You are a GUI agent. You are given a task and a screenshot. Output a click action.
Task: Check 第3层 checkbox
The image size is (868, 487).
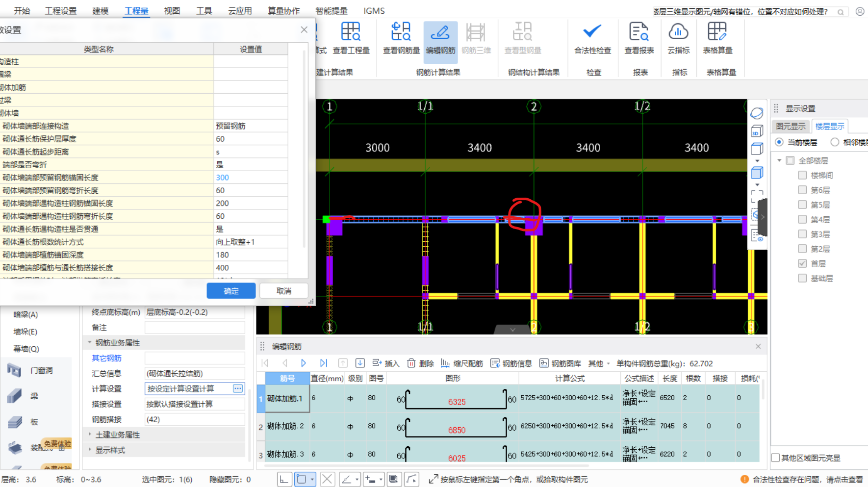(802, 234)
